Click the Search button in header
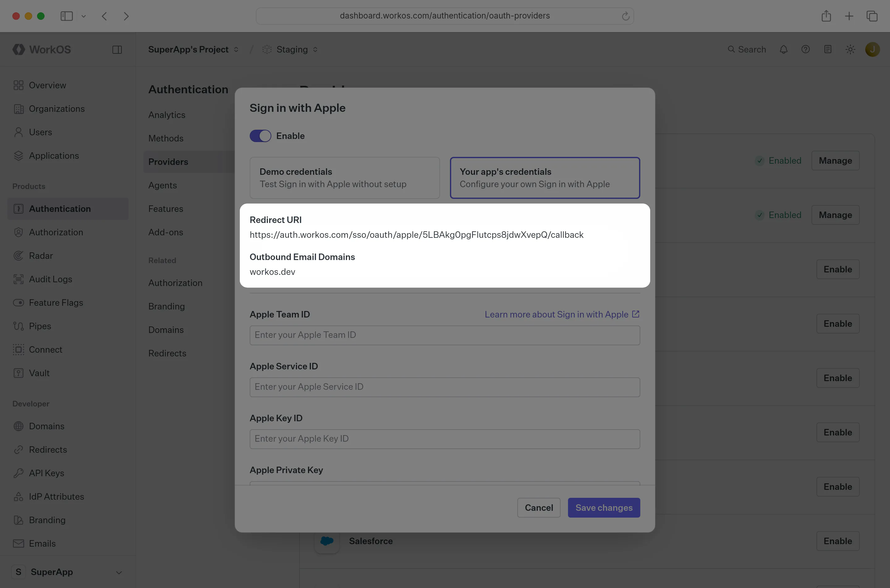This screenshot has height=588, width=890. 747,49
